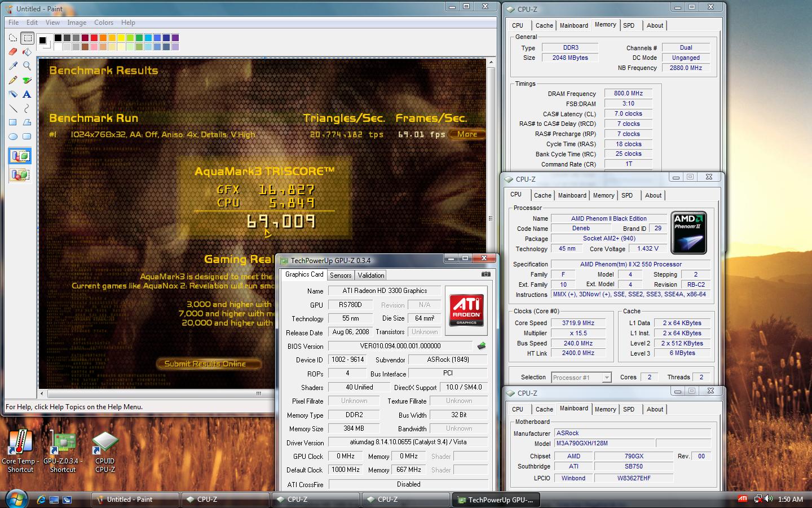Screen dimensions: 812x508
Task: Click the Paint horizontal scrollbar left arrow
Action: tap(41, 393)
